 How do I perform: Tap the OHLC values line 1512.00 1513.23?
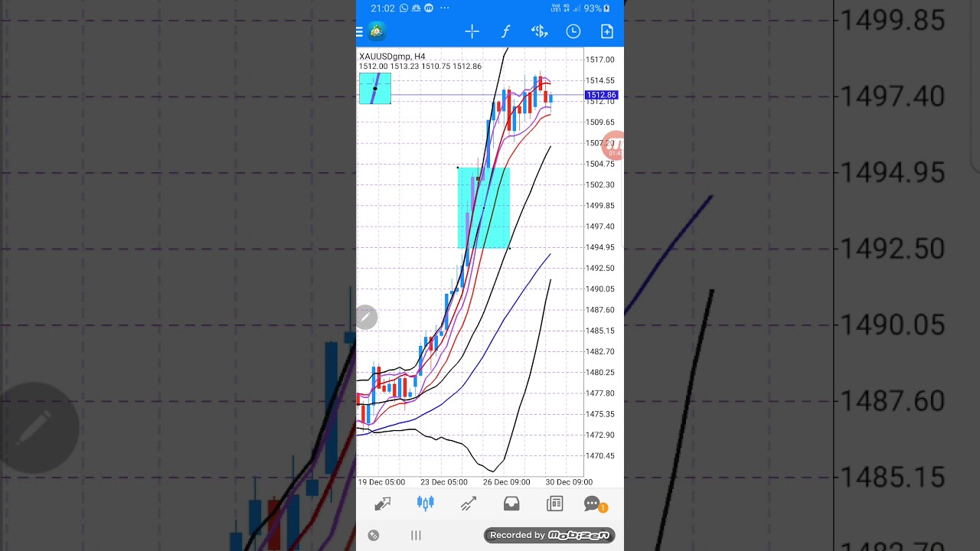pos(420,67)
